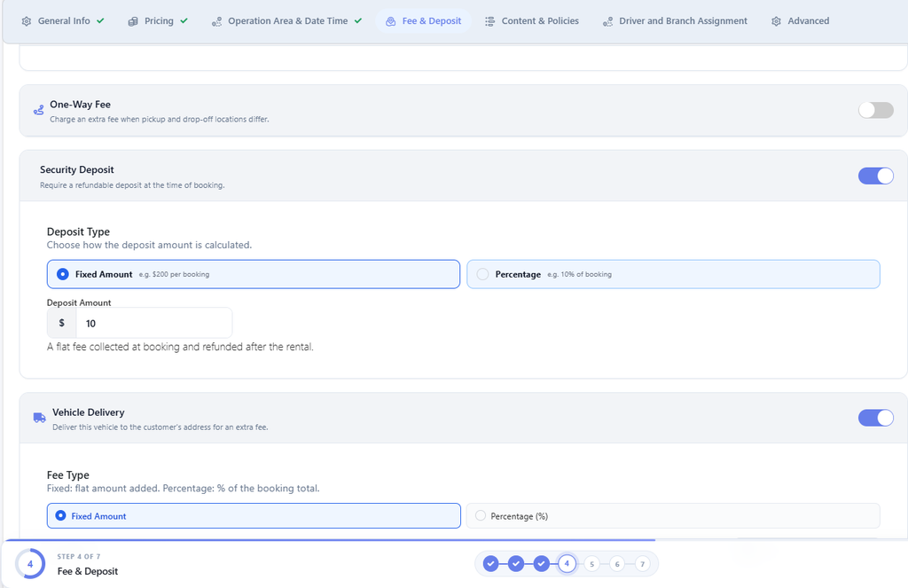
Task: Click the Pricing tab icon
Action: pos(133,21)
